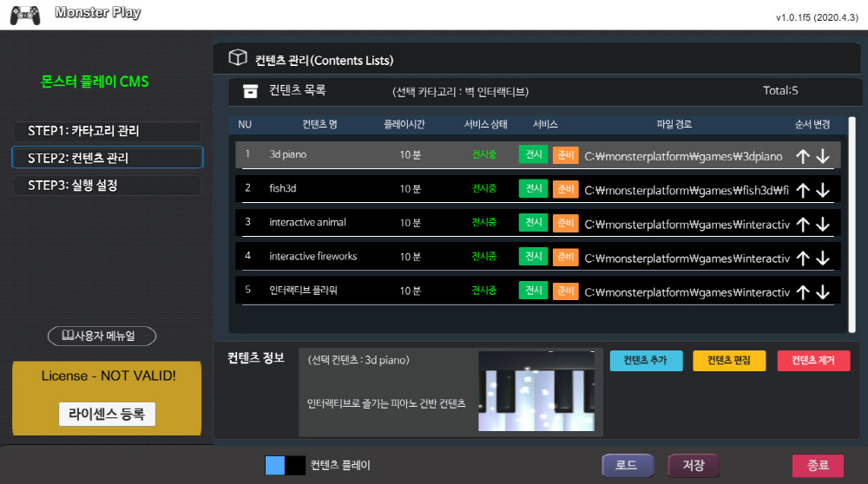Image resolution: width=868 pixels, height=484 pixels.
Task: Click the Monster Play gamepad logo icon
Action: [25, 15]
